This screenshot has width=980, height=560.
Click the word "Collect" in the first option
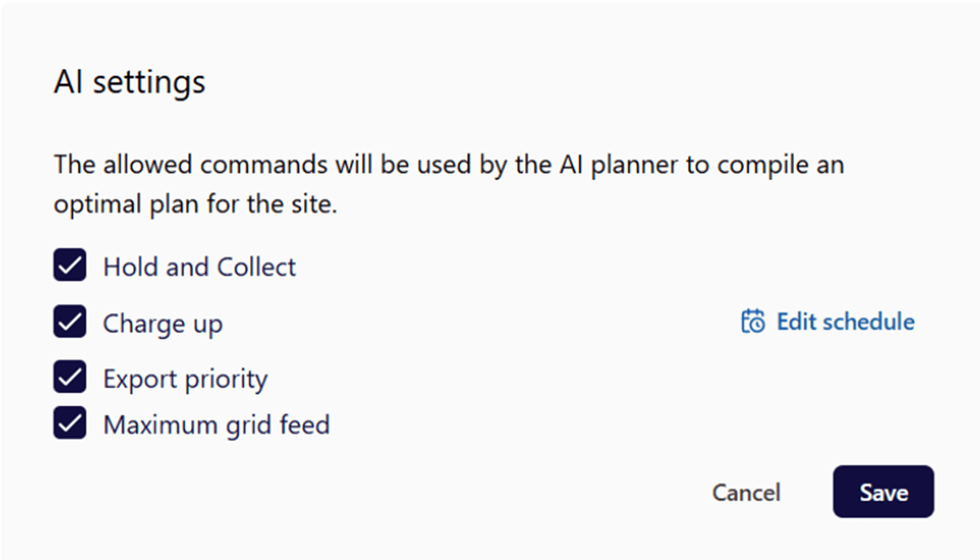(256, 267)
